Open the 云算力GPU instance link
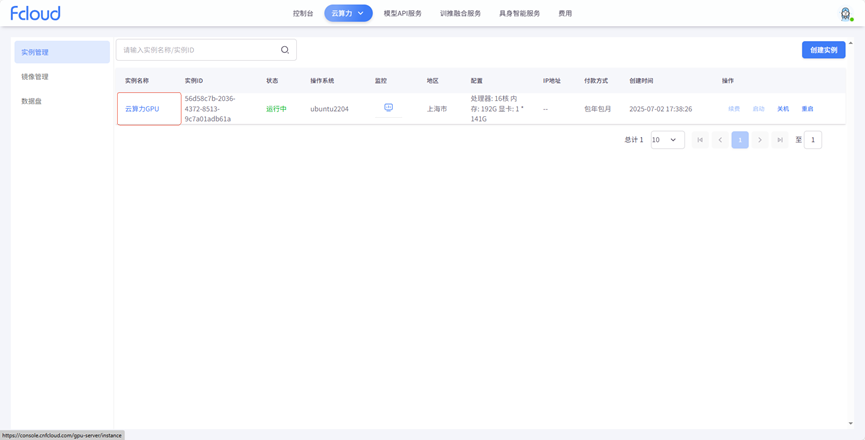The image size is (865, 440). coord(142,109)
